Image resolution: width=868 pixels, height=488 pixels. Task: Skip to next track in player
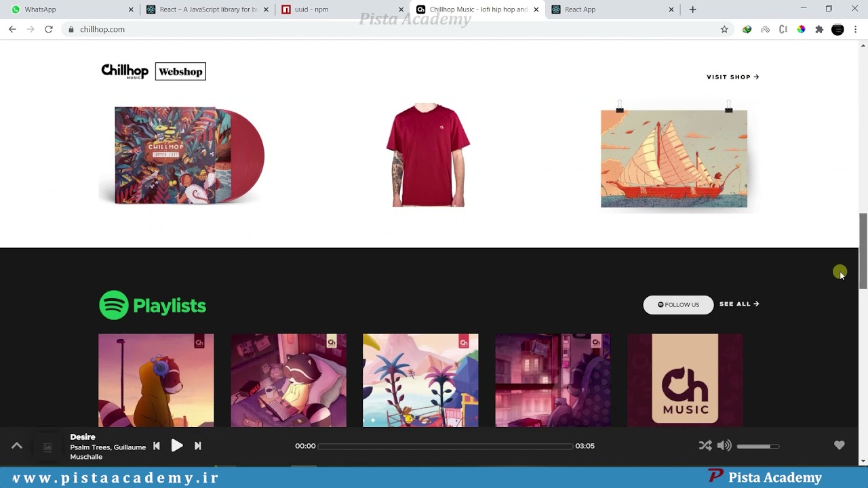point(198,445)
